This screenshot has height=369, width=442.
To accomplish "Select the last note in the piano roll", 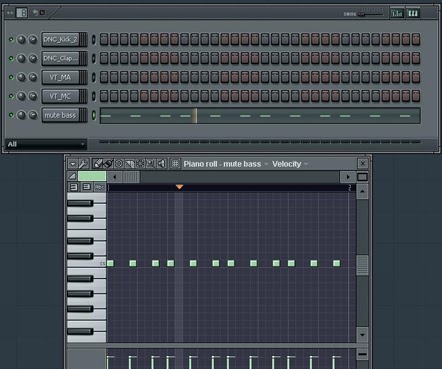I will click(337, 263).
